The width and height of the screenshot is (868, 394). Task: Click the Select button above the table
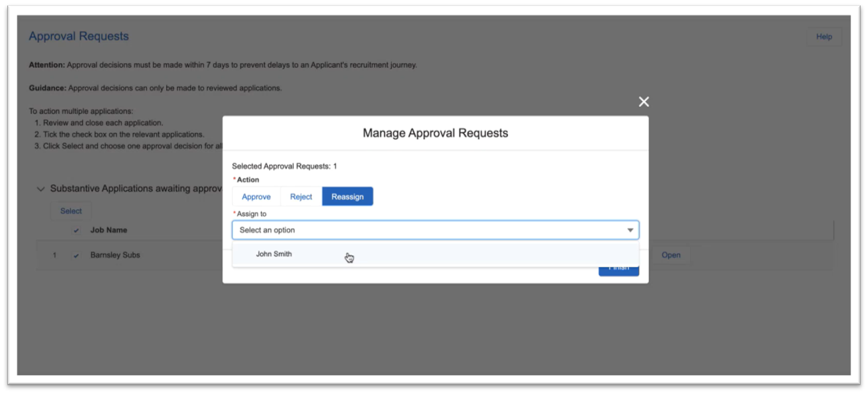click(70, 211)
